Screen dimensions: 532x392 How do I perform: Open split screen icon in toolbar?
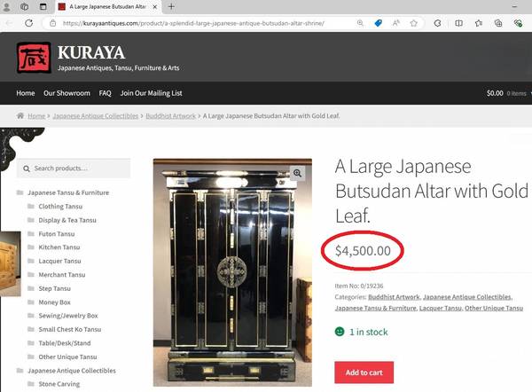pyautogui.click(x=458, y=23)
